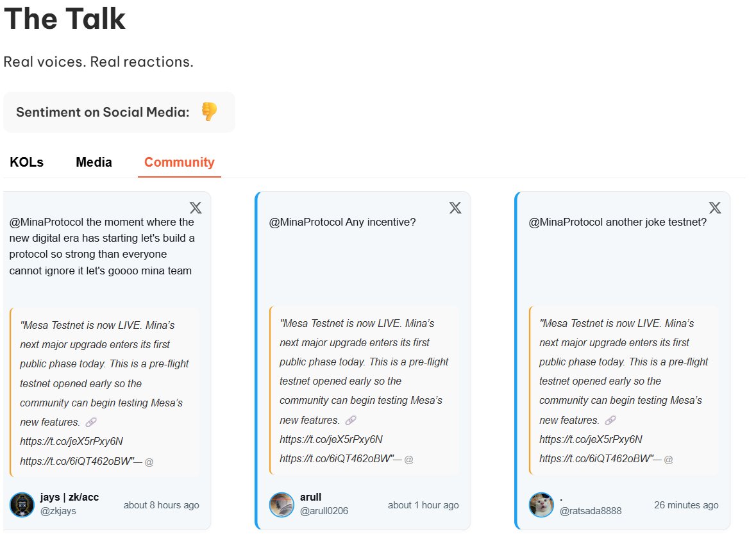Open the zkjays profile avatar
756x559 pixels.
coord(22,505)
